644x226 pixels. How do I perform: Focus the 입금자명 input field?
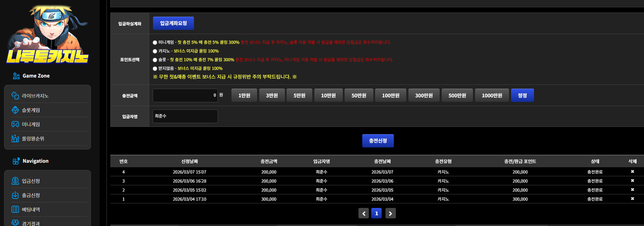pos(185,116)
